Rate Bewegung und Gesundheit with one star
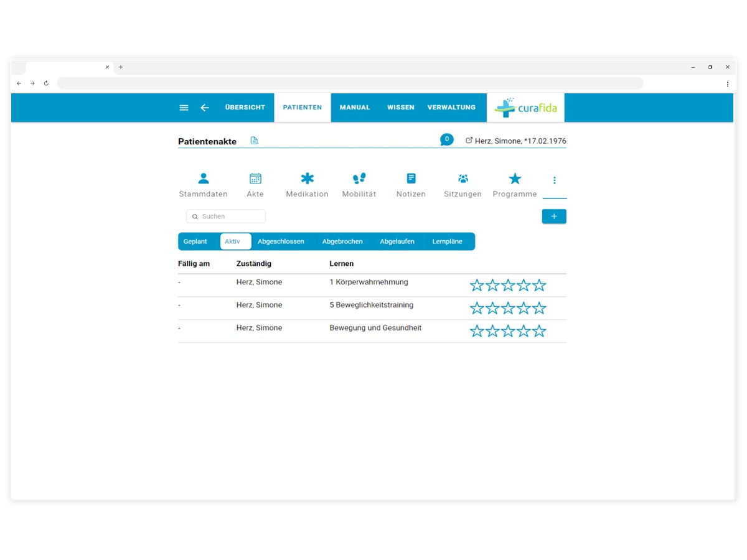 pos(477,331)
